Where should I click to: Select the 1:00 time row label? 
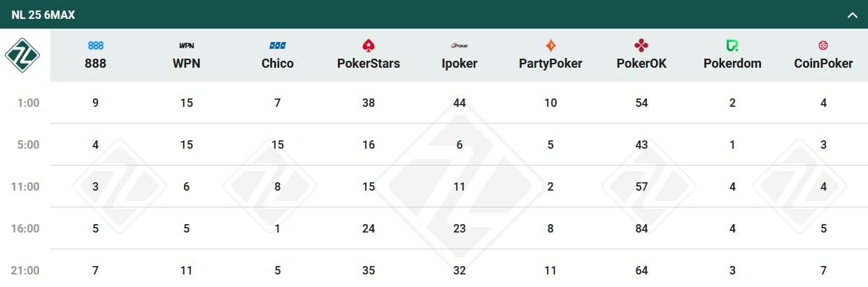pyautogui.click(x=28, y=103)
